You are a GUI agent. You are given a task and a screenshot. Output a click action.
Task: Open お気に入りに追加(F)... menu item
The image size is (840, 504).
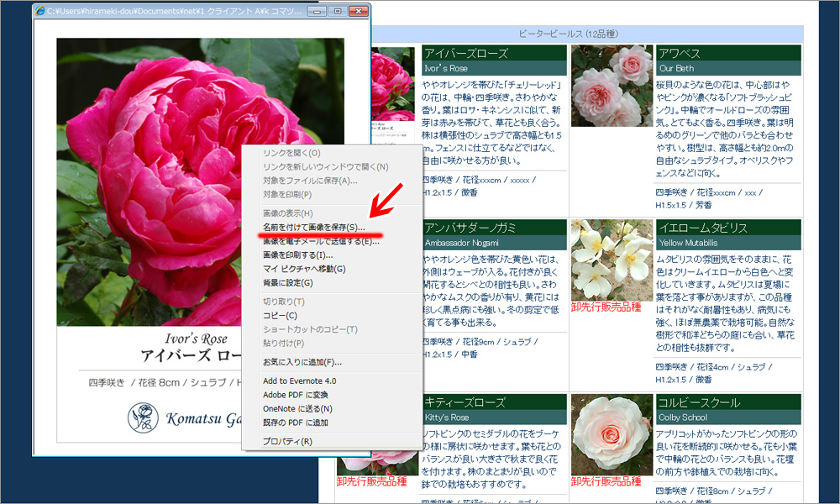tap(302, 362)
